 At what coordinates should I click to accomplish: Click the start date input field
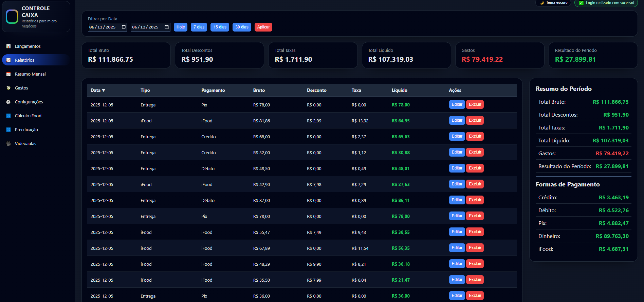pyautogui.click(x=103, y=27)
